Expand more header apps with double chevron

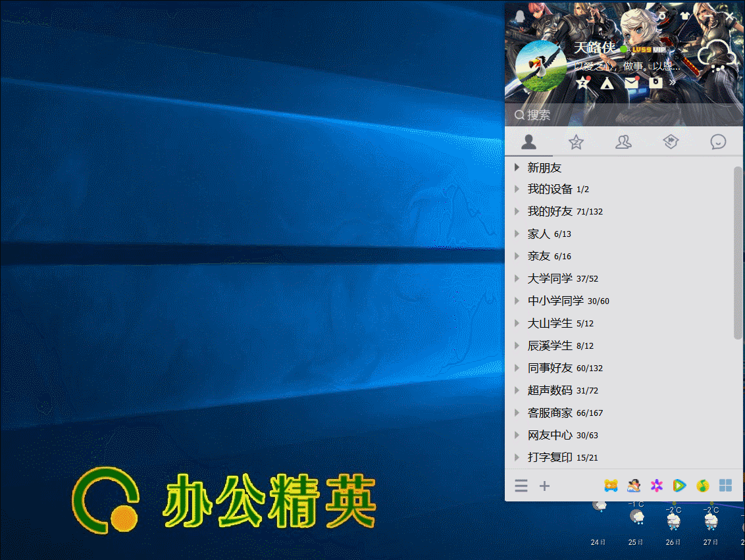(x=673, y=83)
